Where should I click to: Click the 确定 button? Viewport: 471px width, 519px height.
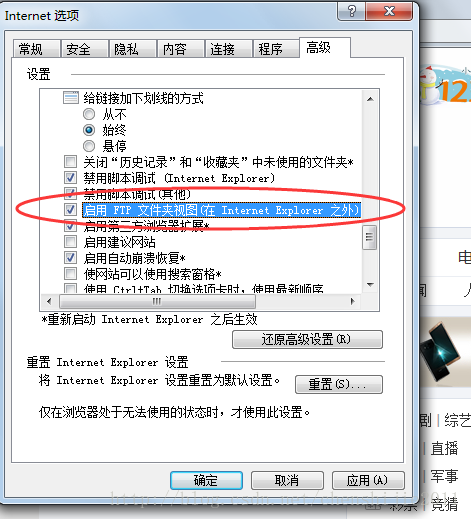(206, 480)
